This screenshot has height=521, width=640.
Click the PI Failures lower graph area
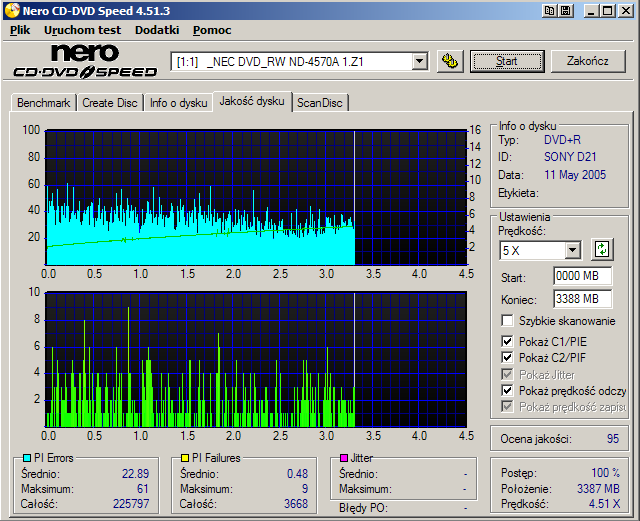pyautogui.click(x=256, y=360)
